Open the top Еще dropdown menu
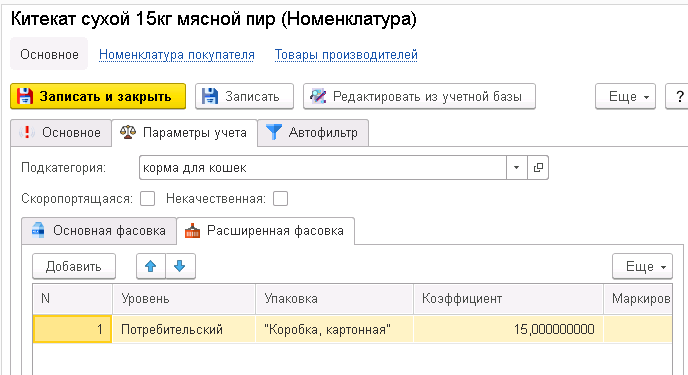The image size is (688, 375). pyautogui.click(x=625, y=96)
